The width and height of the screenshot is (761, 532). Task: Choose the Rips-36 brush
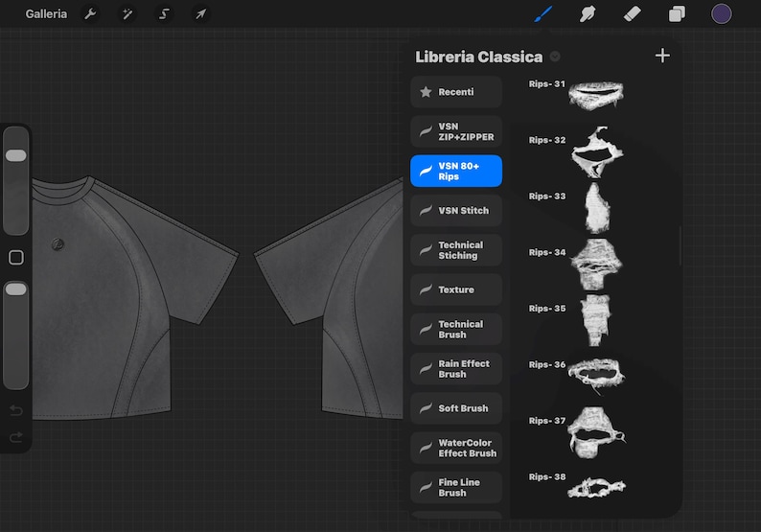click(594, 376)
